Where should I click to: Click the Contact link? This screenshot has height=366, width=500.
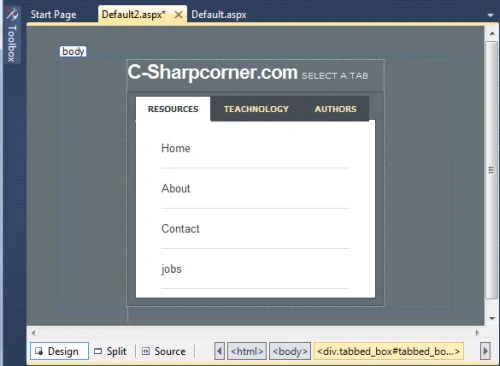(180, 229)
